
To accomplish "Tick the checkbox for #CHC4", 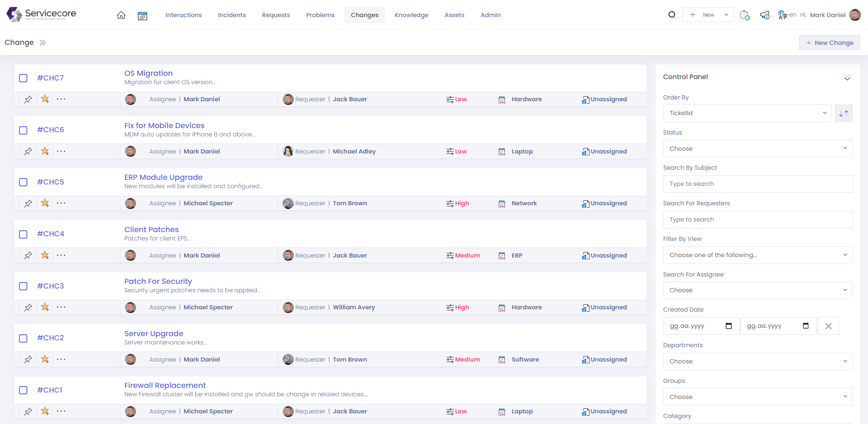I will click(x=23, y=234).
